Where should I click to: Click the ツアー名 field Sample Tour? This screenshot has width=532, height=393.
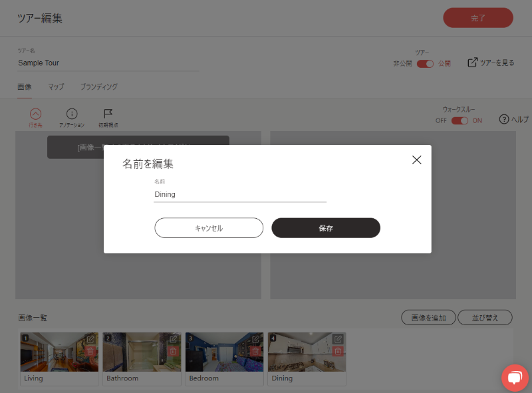tap(108, 63)
